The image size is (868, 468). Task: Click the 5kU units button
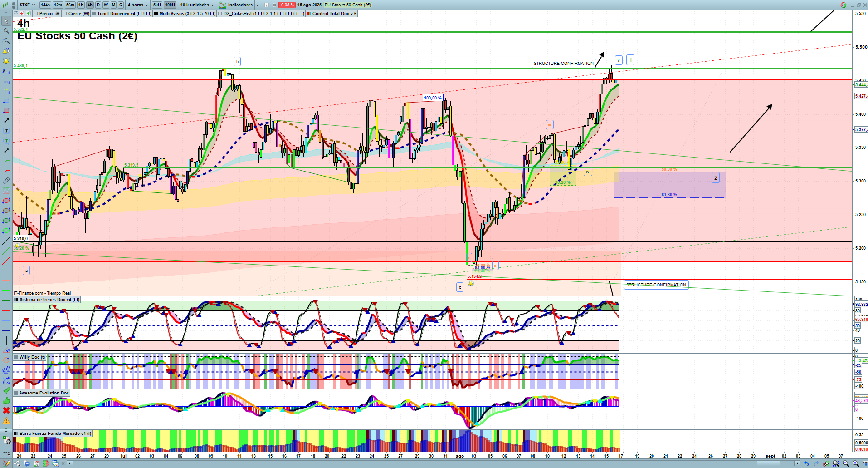tap(157, 5)
